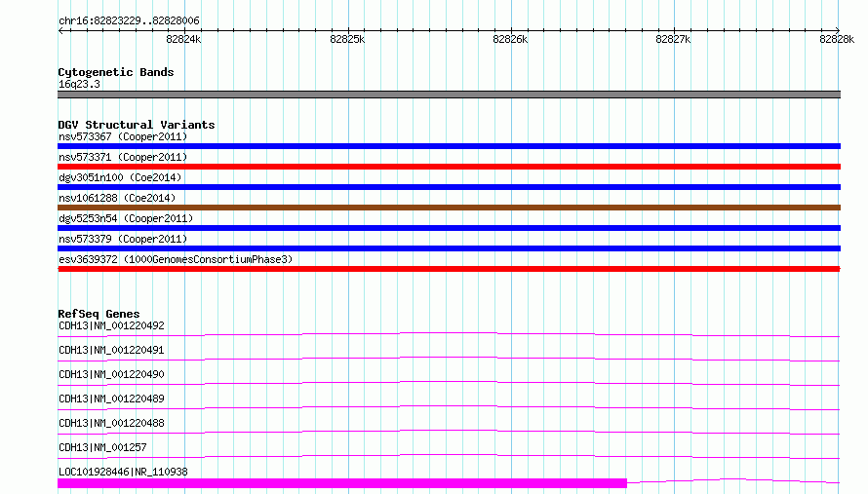Open the nsv573371 (Cooper2011) variant label
The height and width of the screenshot is (494, 868).
(x=123, y=157)
